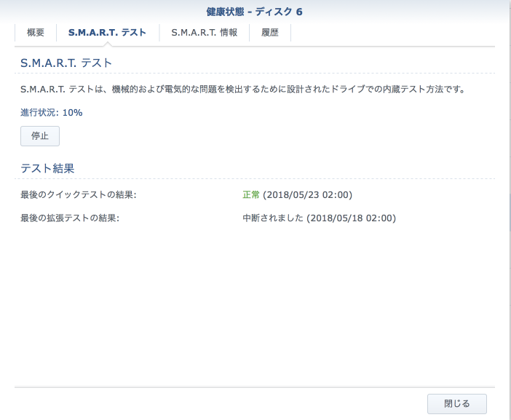Click the quick test date 2018/05/23 02:00
511x420 pixels.
[307, 195]
